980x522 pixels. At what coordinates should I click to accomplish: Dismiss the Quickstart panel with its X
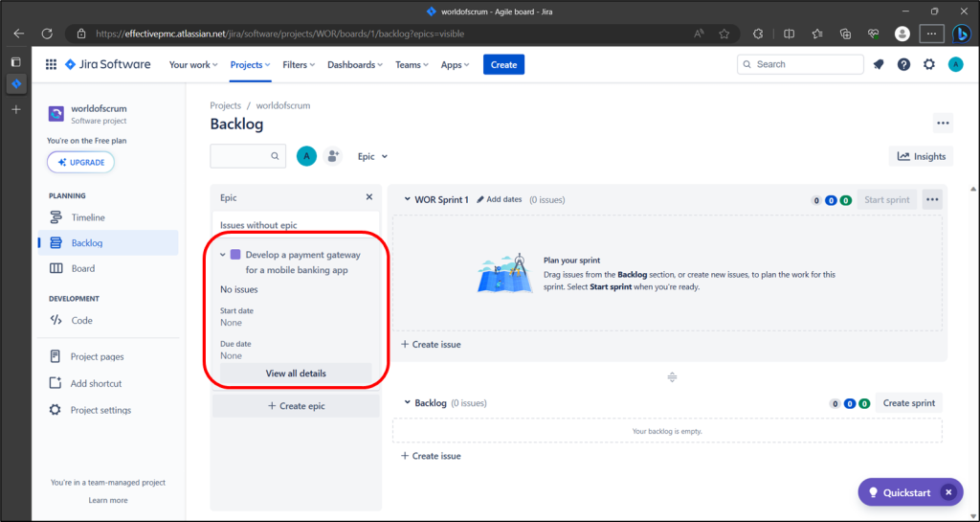tap(948, 492)
